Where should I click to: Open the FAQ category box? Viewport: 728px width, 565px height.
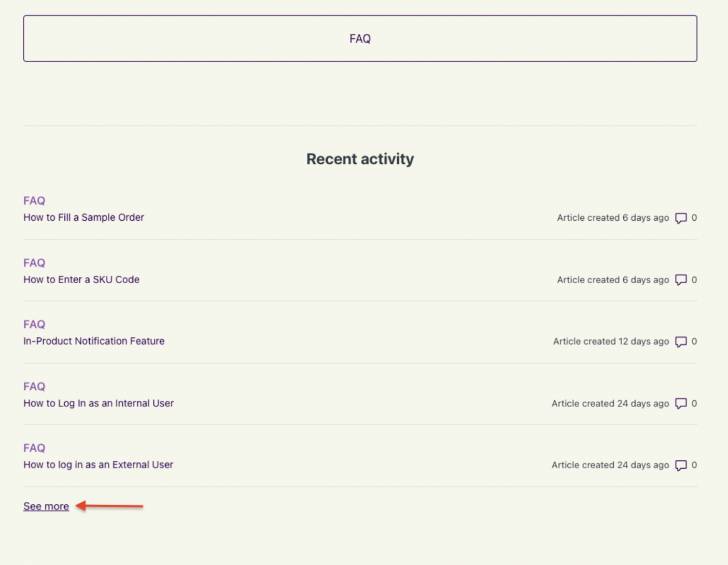(x=360, y=38)
